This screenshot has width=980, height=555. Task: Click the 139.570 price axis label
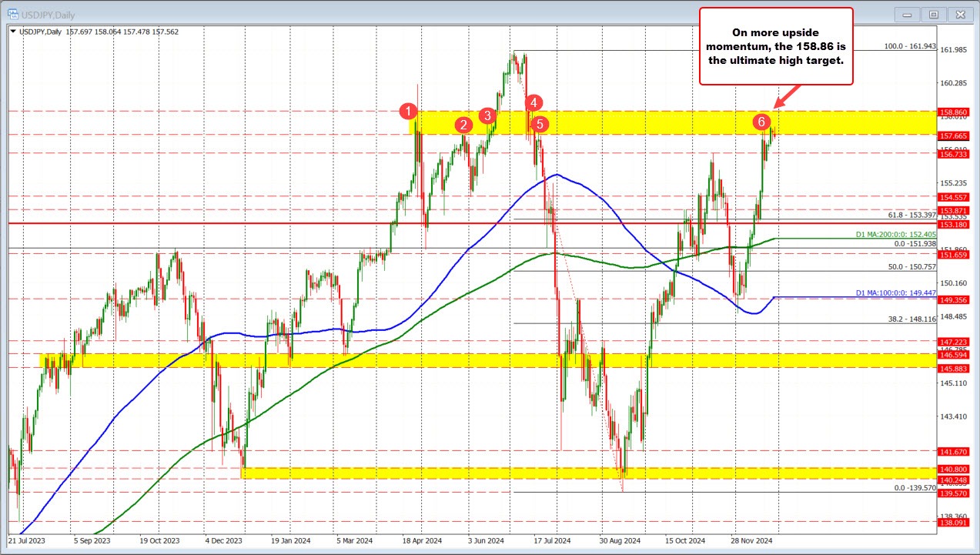[x=952, y=495]
